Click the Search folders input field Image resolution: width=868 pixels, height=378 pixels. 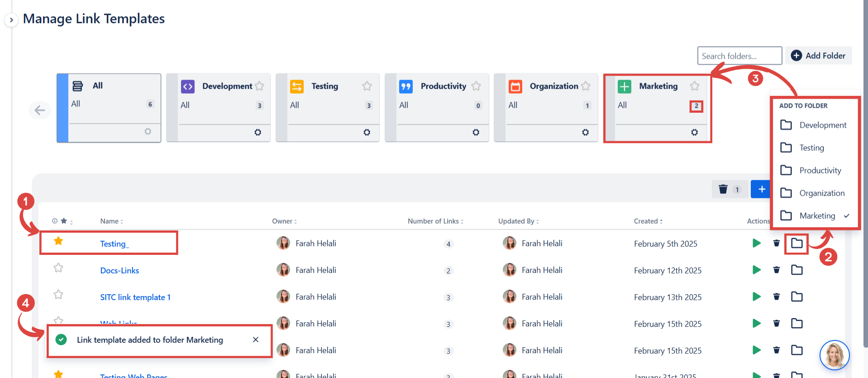(739, 56)
